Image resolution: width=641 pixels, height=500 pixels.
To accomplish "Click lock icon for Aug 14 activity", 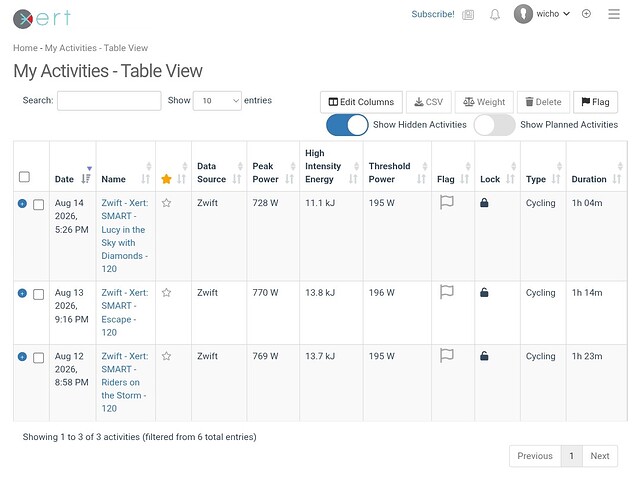I will tap(484, 202).
